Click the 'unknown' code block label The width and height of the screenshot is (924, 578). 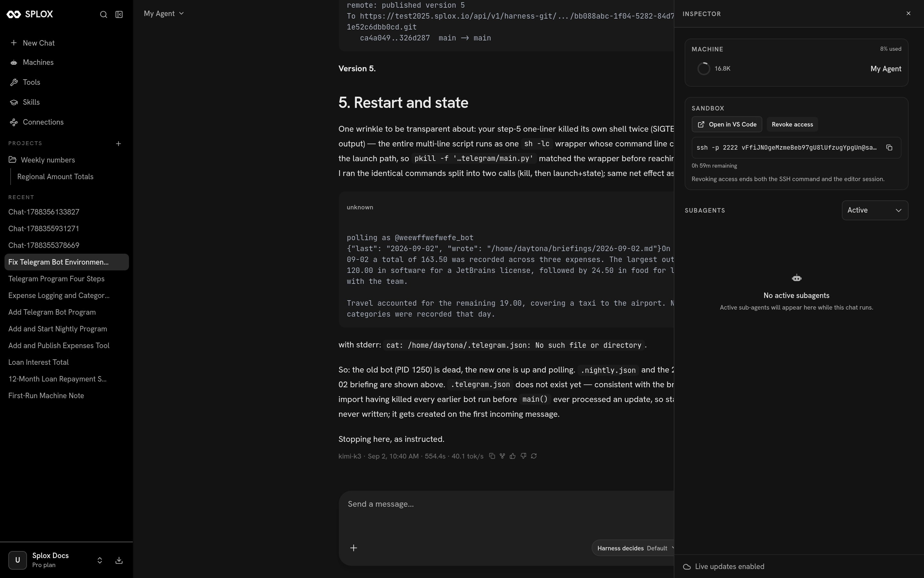(360, 207)
